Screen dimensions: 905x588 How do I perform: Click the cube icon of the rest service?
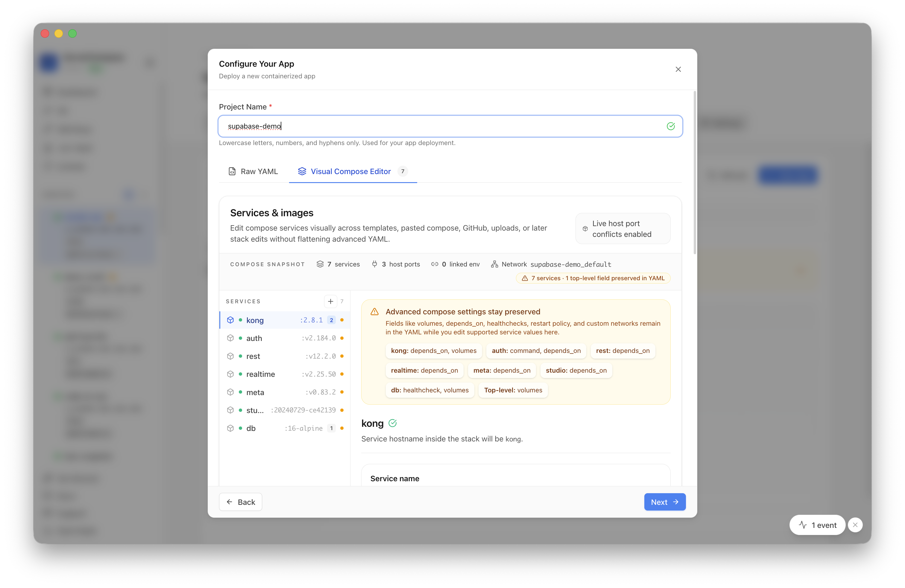coord(230,356)
